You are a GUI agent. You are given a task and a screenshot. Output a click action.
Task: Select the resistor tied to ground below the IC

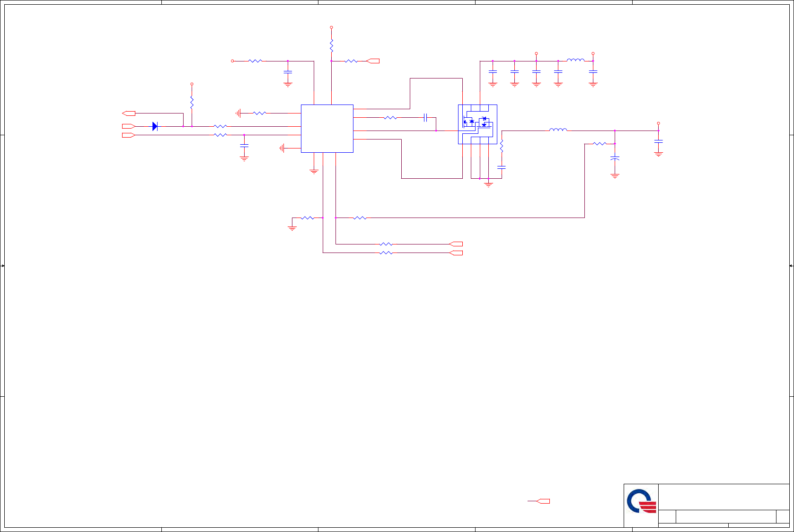point(308,218)
